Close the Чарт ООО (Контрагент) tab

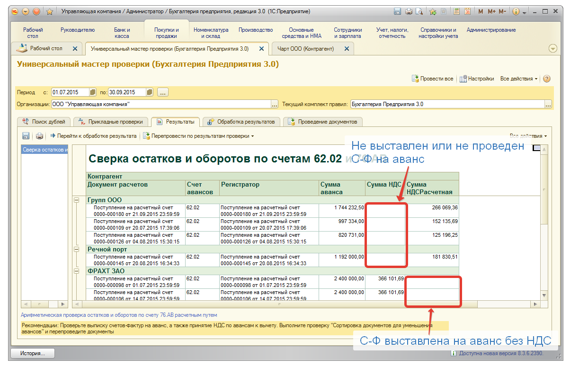pos(347,48)
